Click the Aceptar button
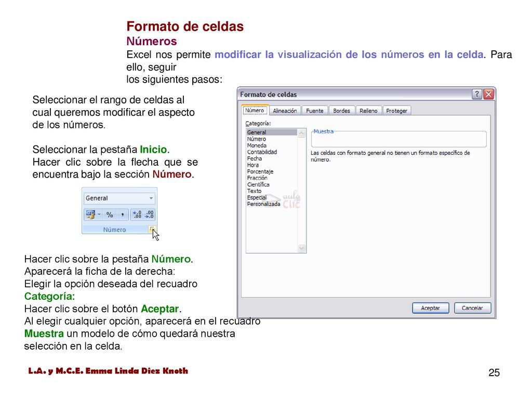 pos(431,308)
